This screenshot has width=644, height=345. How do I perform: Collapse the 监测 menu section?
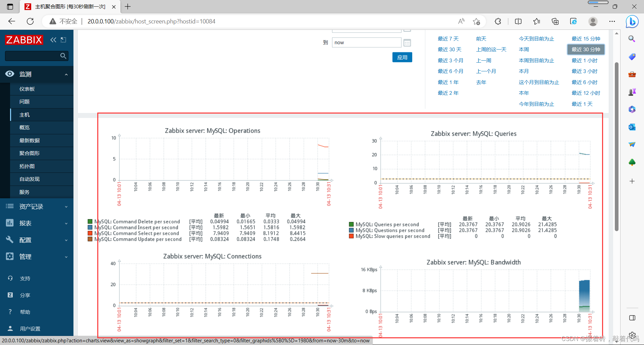click(66, 74)
